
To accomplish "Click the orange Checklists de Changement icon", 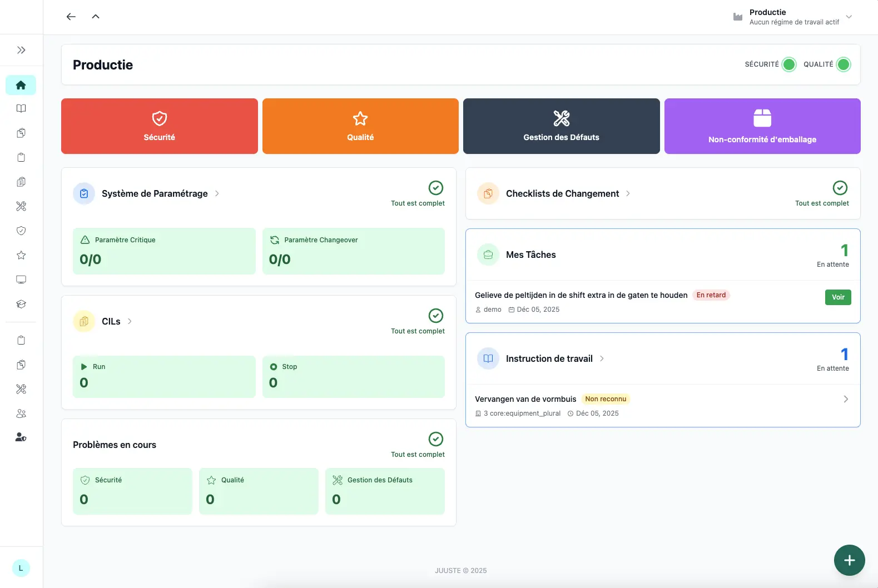I will point(488,193).
